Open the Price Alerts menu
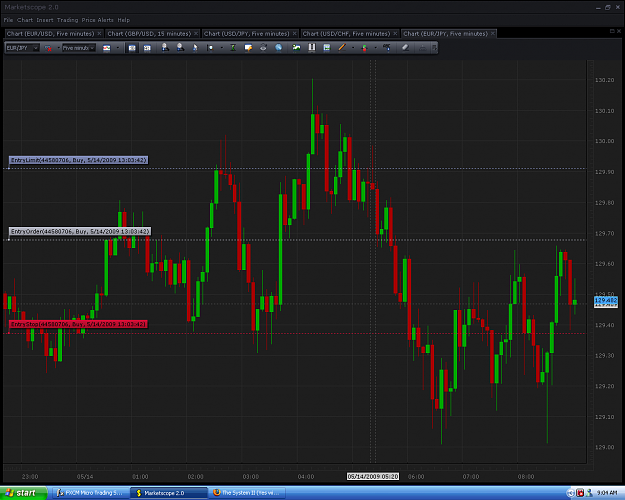The image size is (625, 500). pos(98,20)
